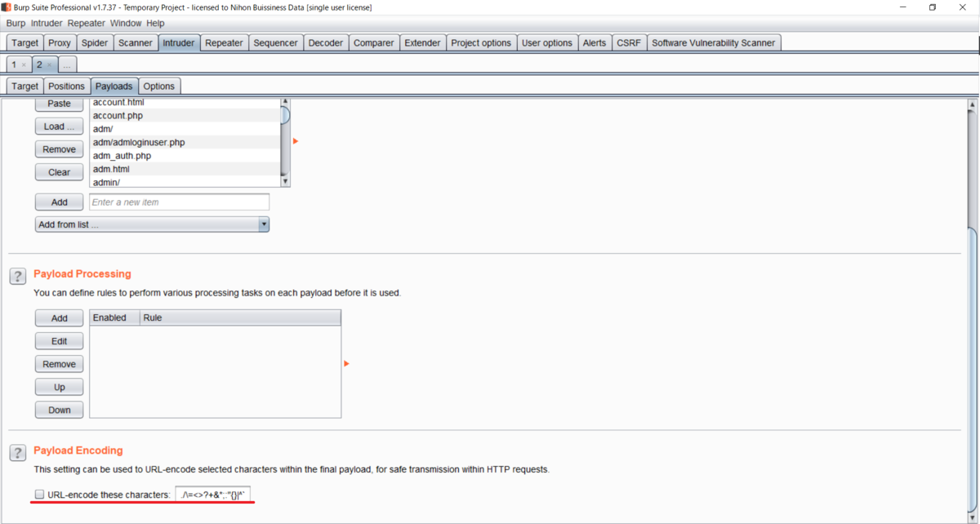Click main panel scroll-up arrow

click(x=972, y=104)
